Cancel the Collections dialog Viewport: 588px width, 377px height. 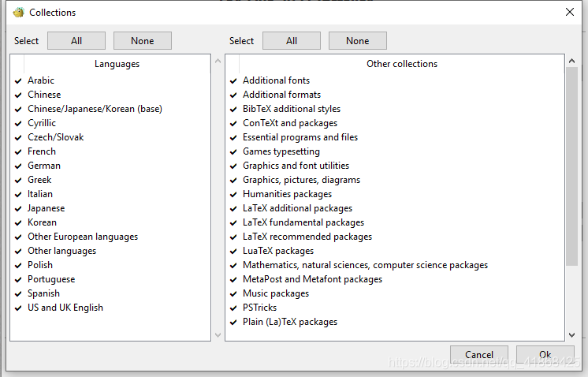(479, 354)
